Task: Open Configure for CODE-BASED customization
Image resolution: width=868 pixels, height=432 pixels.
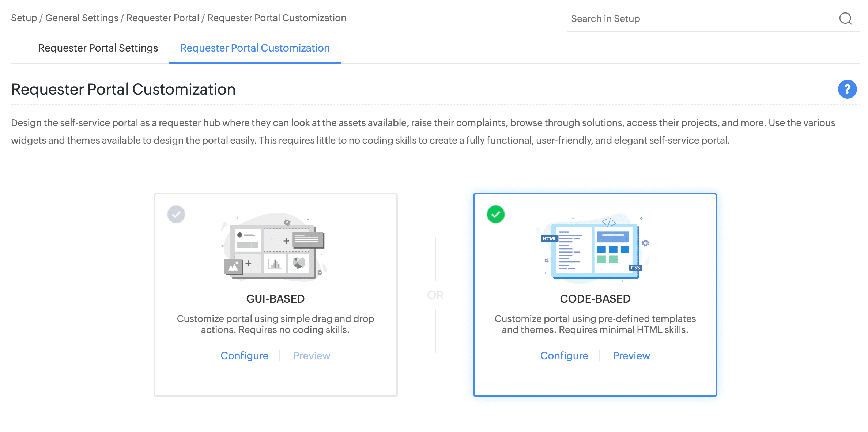Action: [x=564, y=355]
